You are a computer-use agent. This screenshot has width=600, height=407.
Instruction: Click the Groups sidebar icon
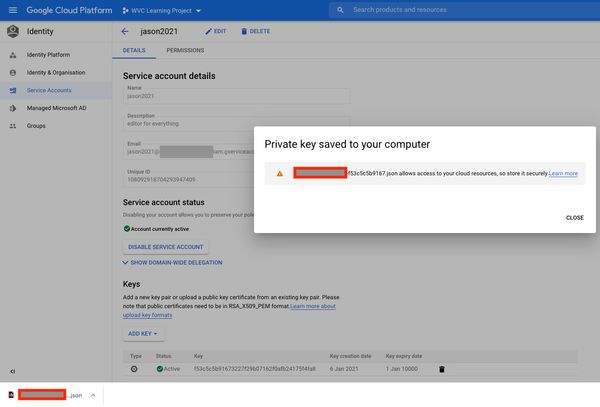point(13,126)
